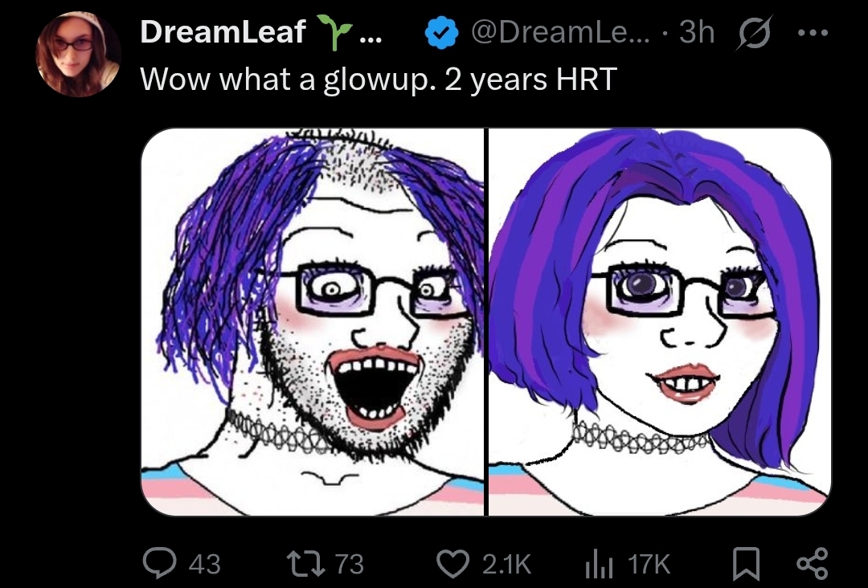Open the right image with bob haircut
868x588 pixels.
660,321
